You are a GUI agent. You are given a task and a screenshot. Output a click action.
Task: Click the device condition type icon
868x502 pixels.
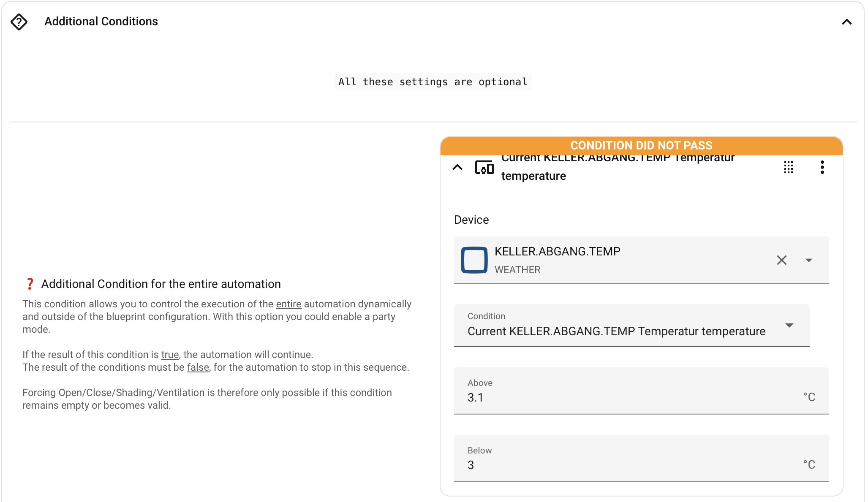click(484, 168)
